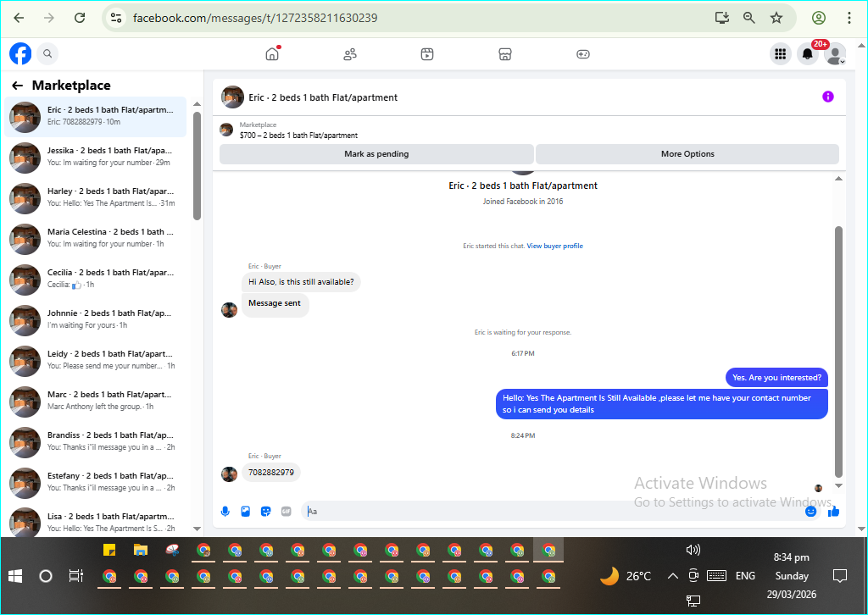Open notifications bell with 20+ badge
Viewport: 868px width, 615px height.
point(808,53)
